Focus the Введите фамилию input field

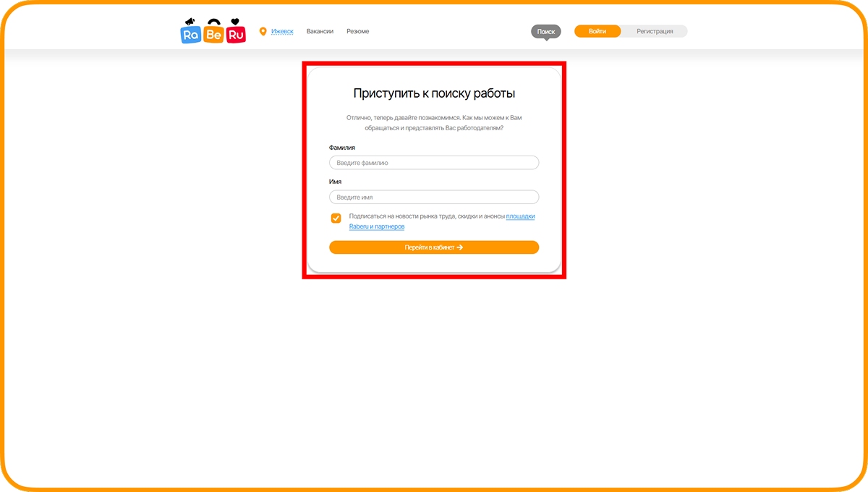[x=434, y=163]
